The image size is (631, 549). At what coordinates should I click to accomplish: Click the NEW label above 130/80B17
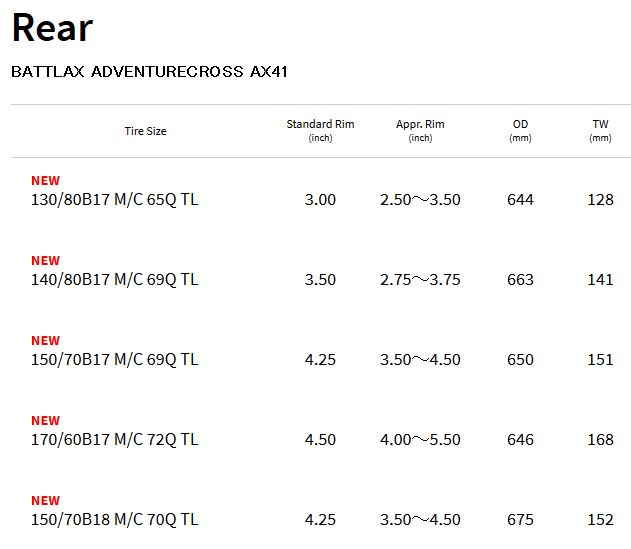[x=45, y=181]
